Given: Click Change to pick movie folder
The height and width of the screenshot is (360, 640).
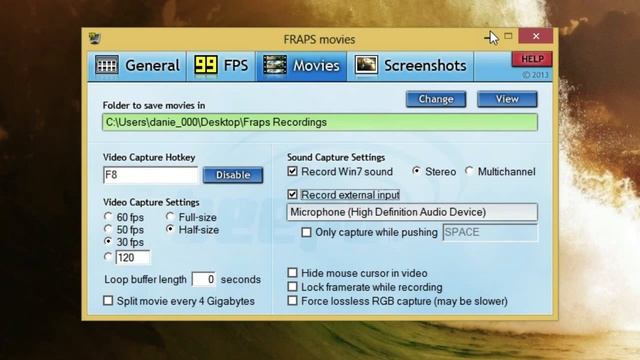Looking at the screenshot, I should [436, 99].
